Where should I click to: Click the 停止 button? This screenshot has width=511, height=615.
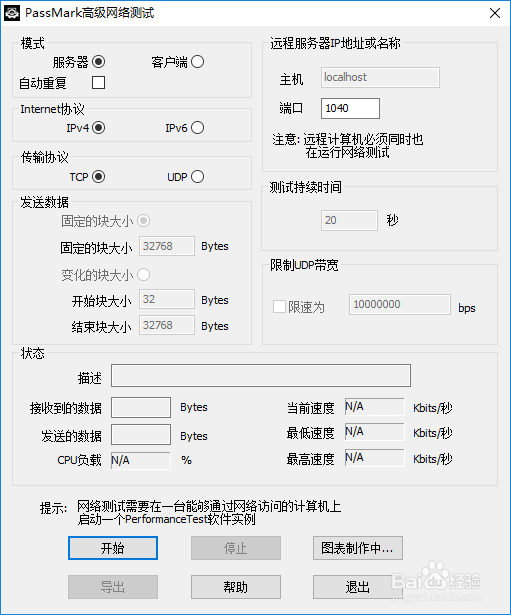coord(236,548)
